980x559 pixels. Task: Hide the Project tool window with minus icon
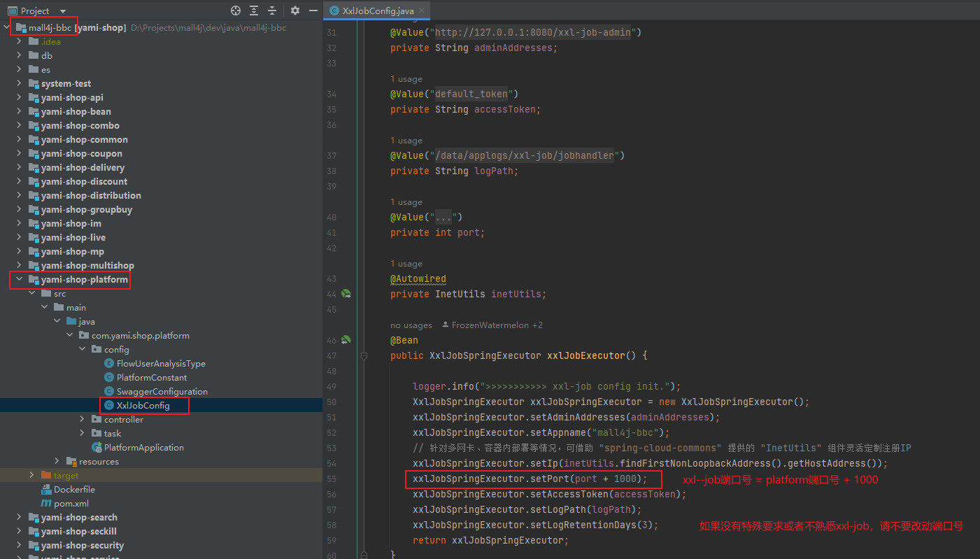click(x=312, y=10)
